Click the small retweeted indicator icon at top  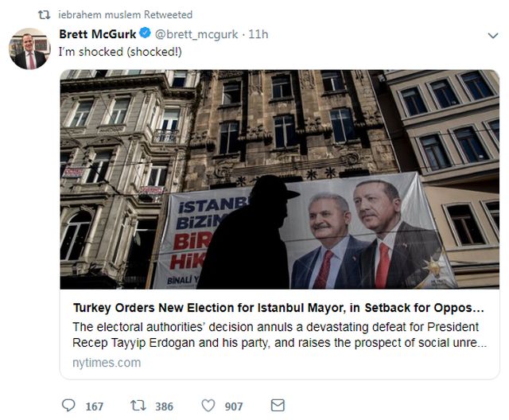45,14
